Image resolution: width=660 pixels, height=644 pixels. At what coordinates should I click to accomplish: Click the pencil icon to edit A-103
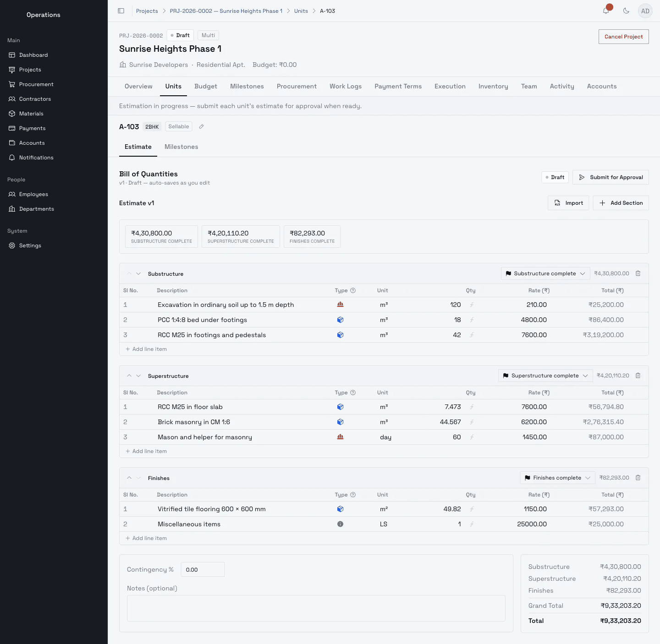[201, 127]
